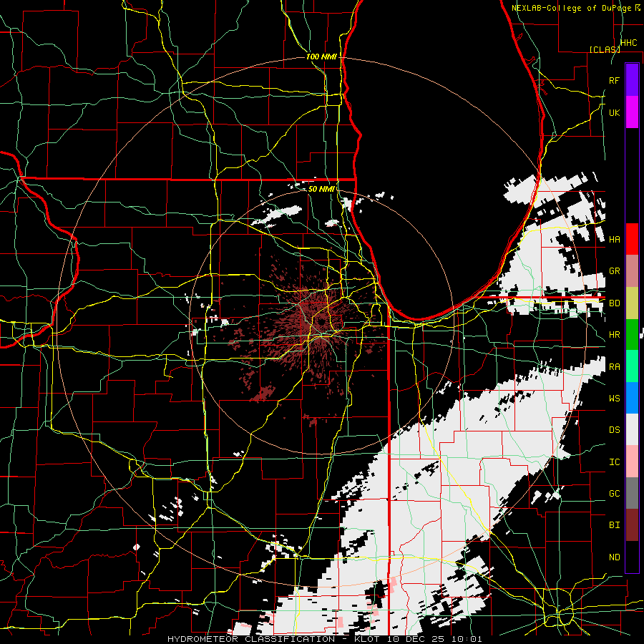The height and width of the screenshot is (644, 644).
Task: Click the purple RF legend color swatch
Action: pyautogui.click(x=632, y=80)
